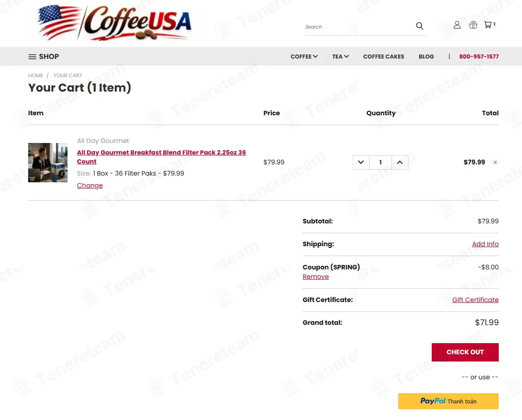Remove the SPRING coupon
Image resolution: width=522 pixels, height=420 pixels.
(316, 277)
